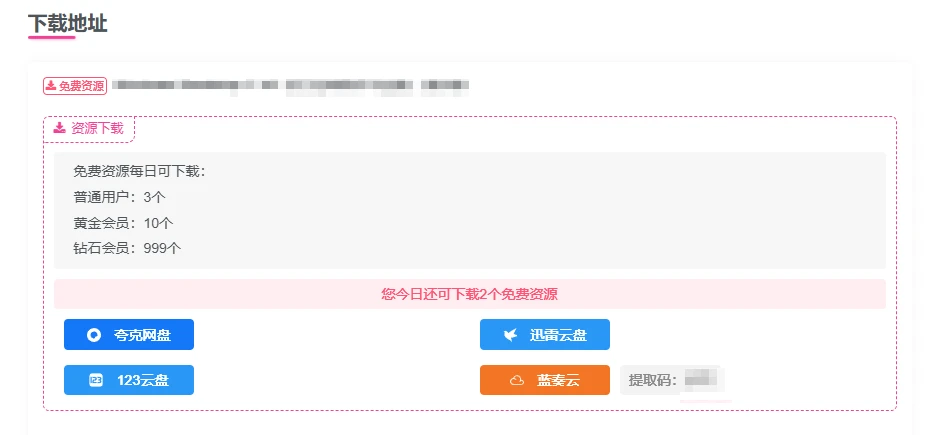Image resolution: width=934 pixels, height=435 pixels.
Task: Open the orange 蓝奏云 download button
Action: [x=544, y=380]
